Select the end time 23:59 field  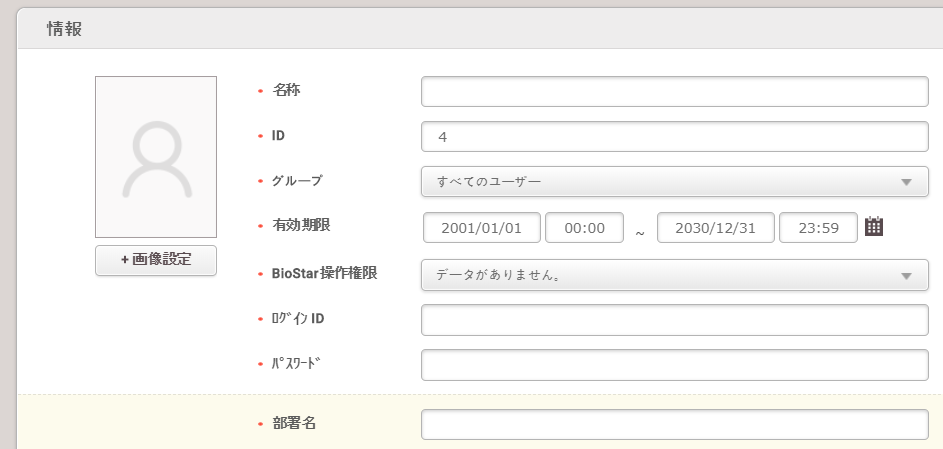(818, 227)
